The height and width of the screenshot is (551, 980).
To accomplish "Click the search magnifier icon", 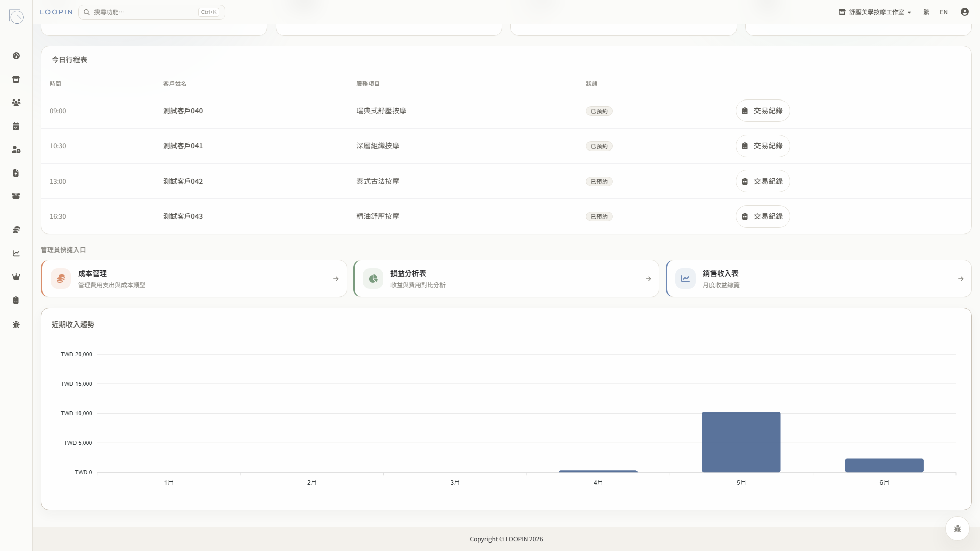I will (87, 12).
